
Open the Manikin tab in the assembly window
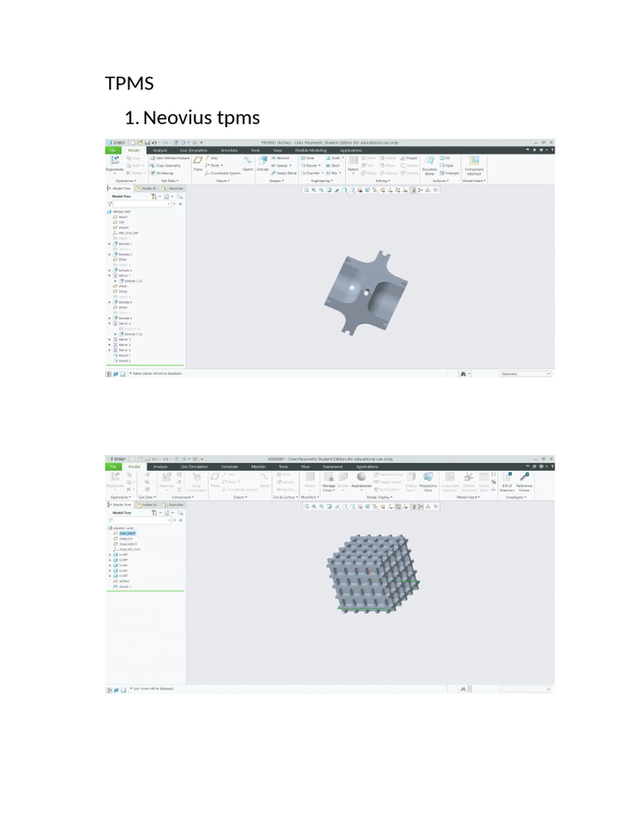(258, 467)
